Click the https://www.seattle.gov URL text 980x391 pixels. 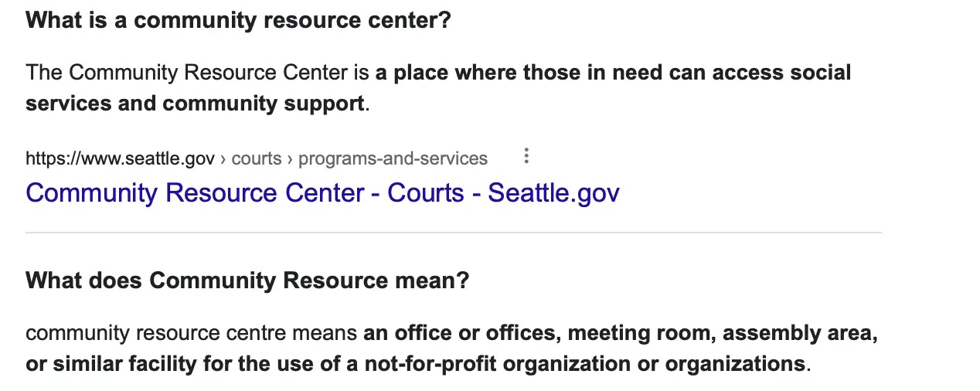pyautogui.click(x=120, y=158)
